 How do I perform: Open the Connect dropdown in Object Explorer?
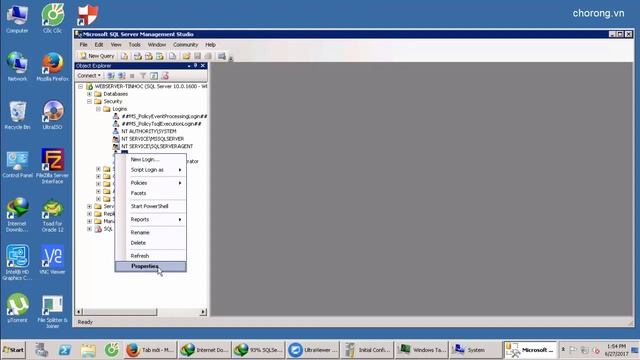[x=89, y=76]
